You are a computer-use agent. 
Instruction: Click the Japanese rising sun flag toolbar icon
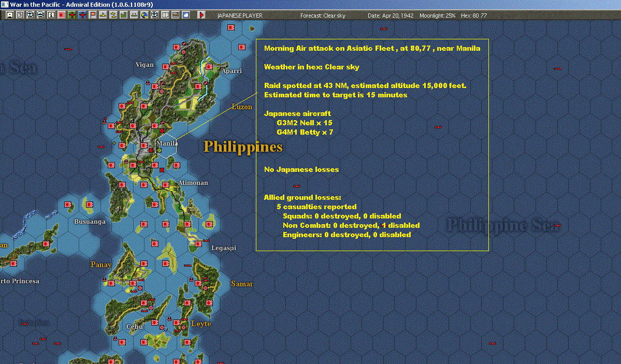pos(62,15)
